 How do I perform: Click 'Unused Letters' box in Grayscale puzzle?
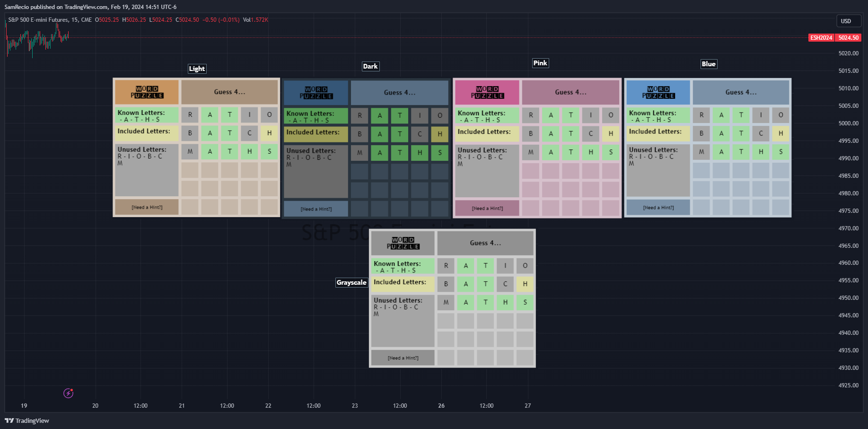[x=403, y=321]
